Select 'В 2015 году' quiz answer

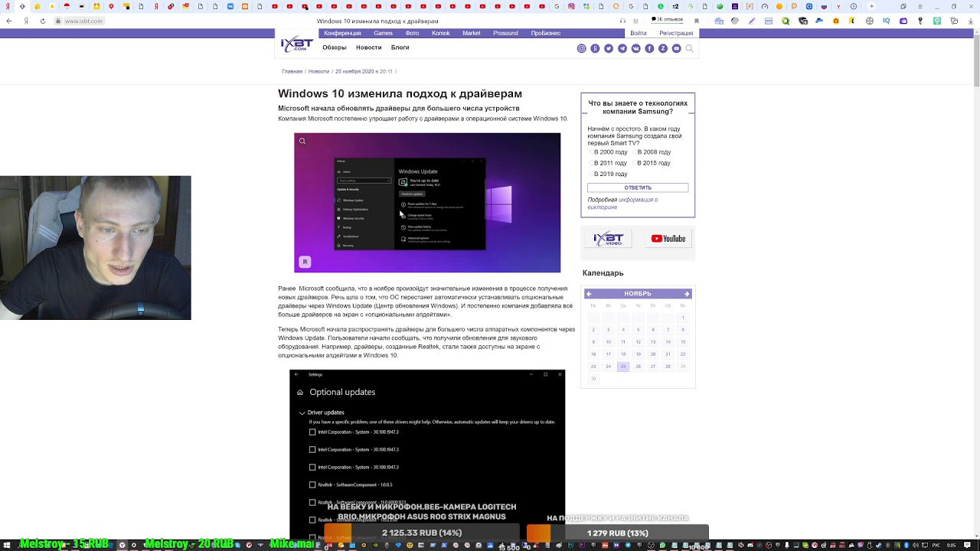[652, 163]
